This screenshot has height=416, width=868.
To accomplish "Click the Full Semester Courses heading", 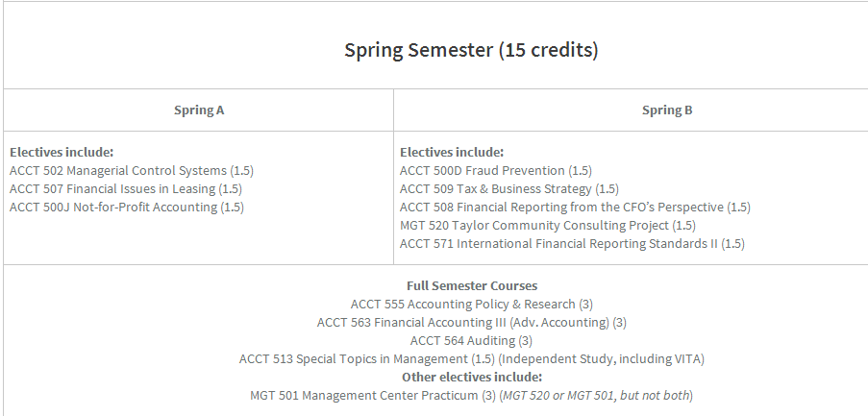I will [x=472, y=285].
